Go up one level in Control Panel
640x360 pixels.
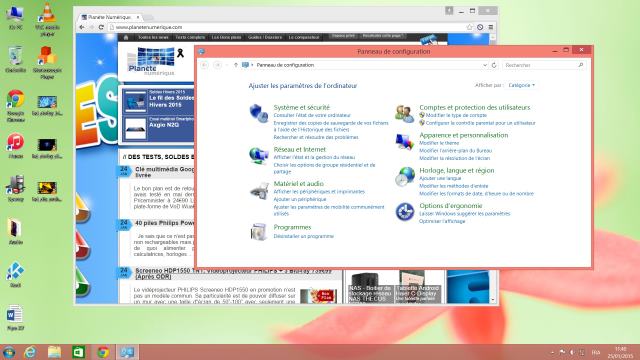[x=236, y=65]
